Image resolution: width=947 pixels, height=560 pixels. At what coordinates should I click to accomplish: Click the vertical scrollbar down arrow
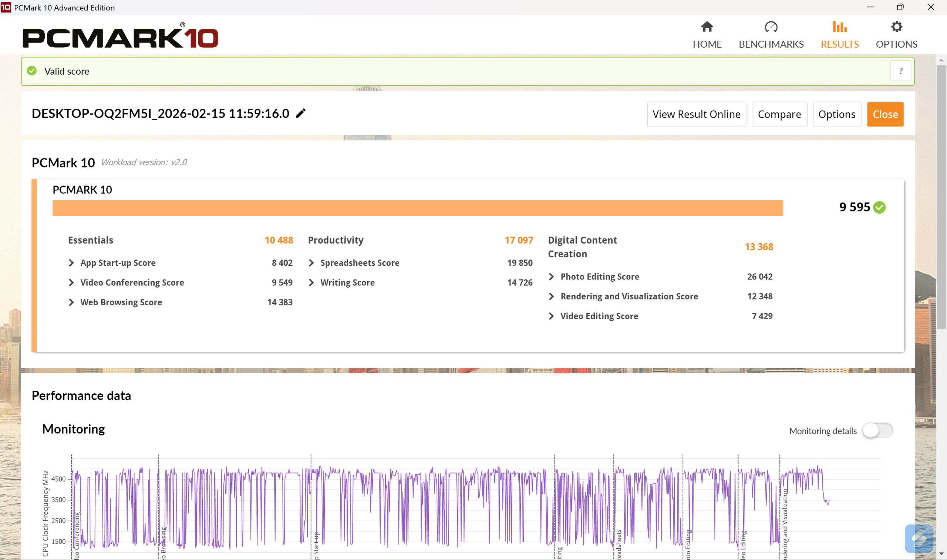941,553
